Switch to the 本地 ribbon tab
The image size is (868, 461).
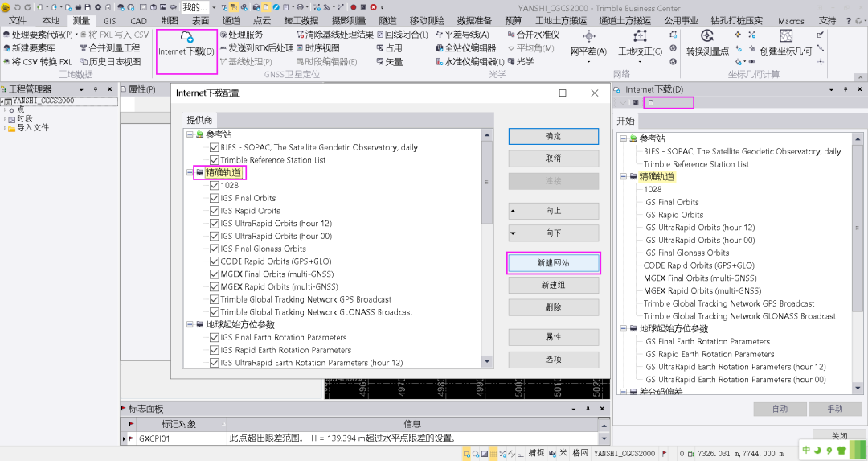[51, 20]
